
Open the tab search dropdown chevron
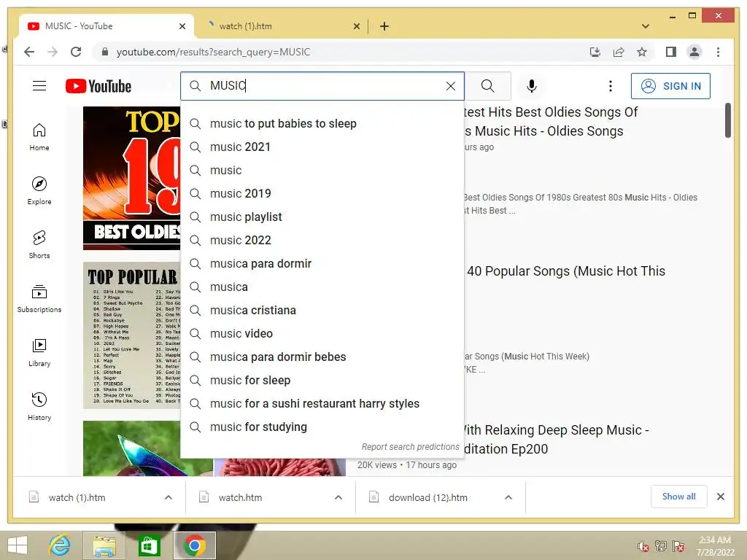tap(646, 26)
